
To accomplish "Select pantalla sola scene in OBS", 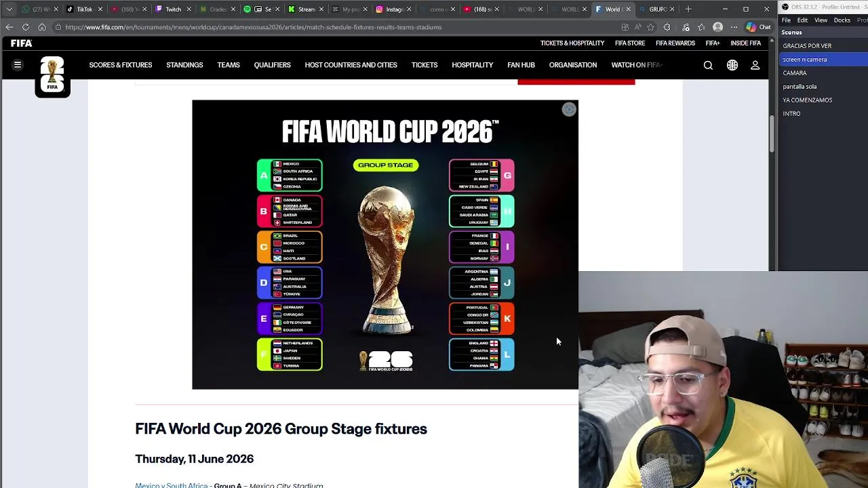I will (823, 87).
